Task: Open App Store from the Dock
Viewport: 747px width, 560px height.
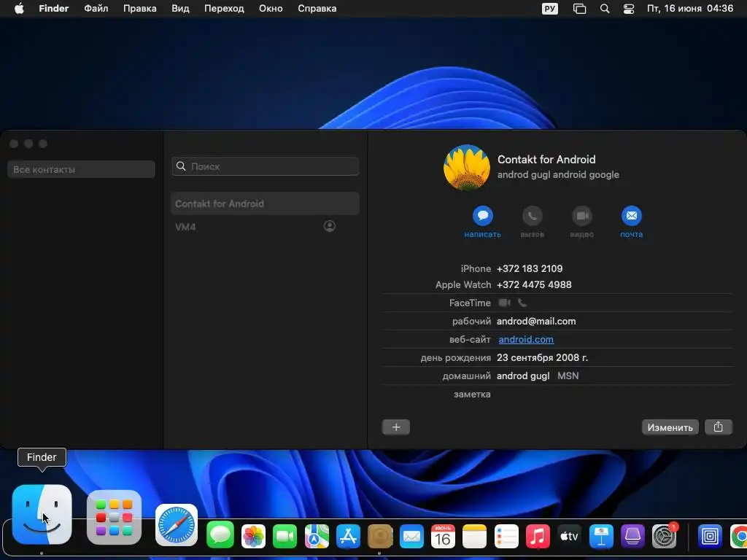Action: tap(348, 537)
